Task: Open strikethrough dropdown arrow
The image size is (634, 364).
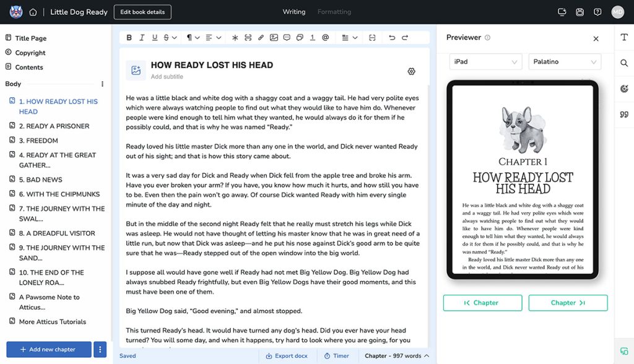Action: click(x=174, y=38)
